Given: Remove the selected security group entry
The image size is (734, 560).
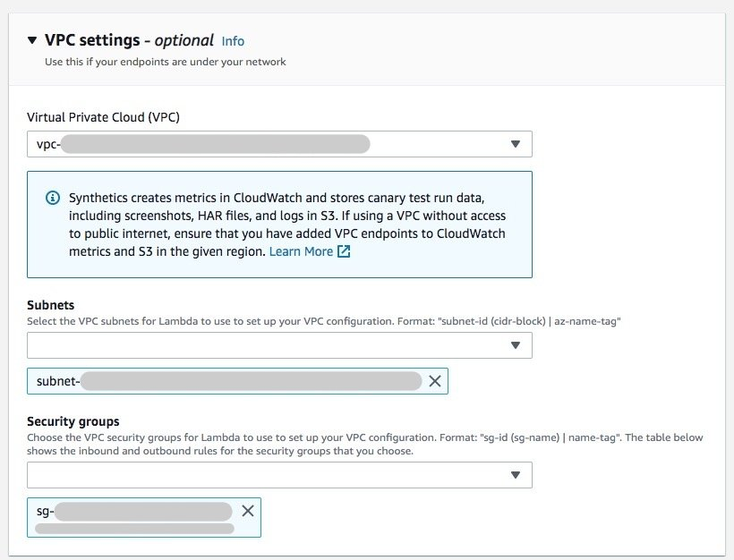Looking at the screenshot, I should (x=248, y=512).
